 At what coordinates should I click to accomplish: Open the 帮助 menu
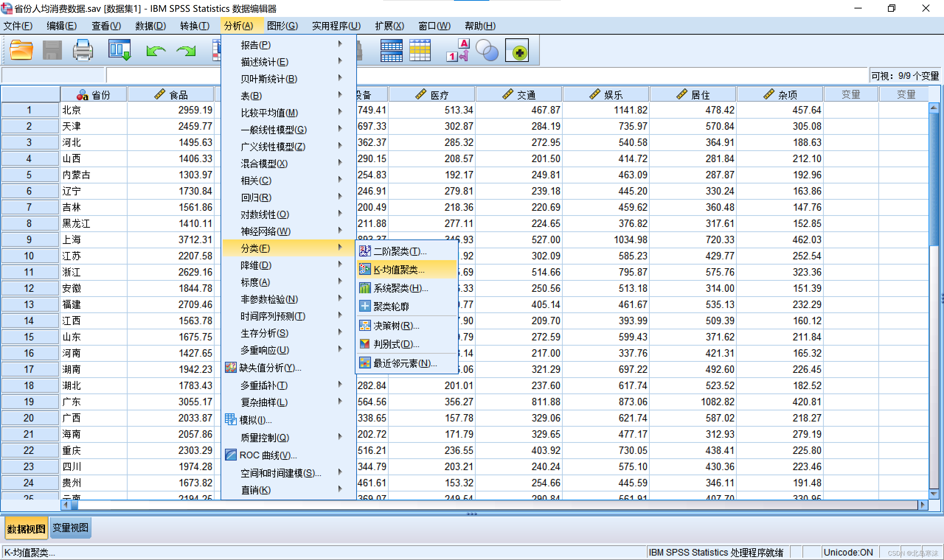click(480, 26)
